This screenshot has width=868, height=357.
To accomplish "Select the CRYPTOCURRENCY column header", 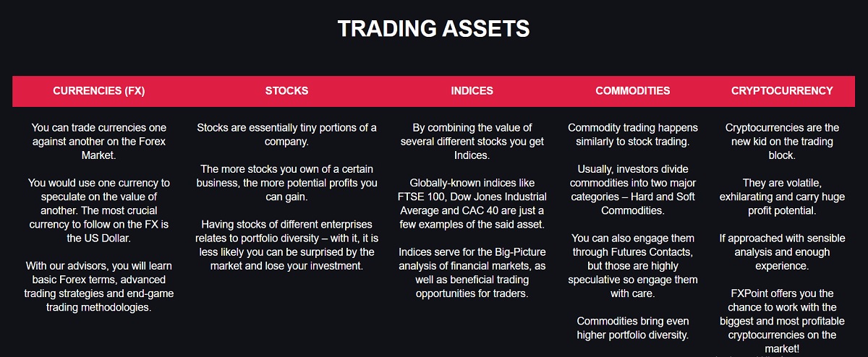I will click(782, 91).
